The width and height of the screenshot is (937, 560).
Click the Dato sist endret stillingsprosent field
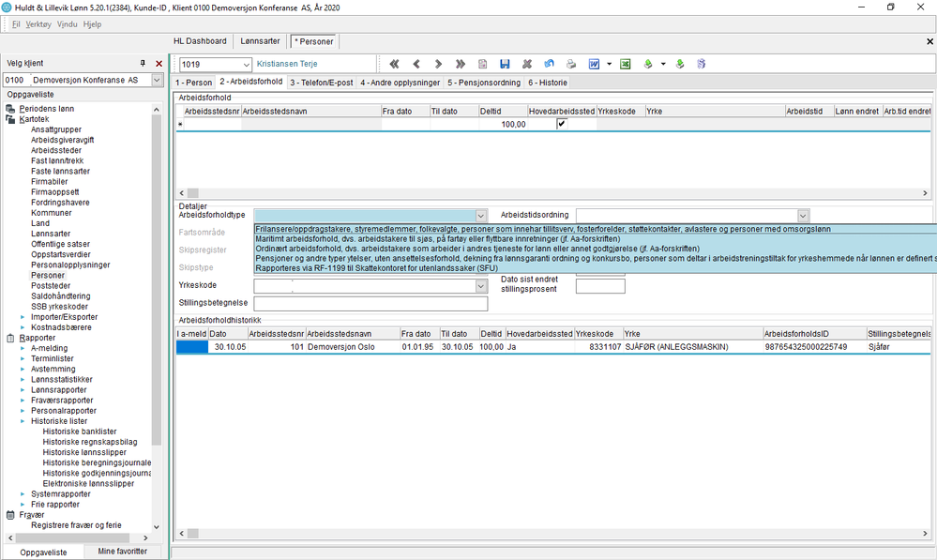pos(600,286)
